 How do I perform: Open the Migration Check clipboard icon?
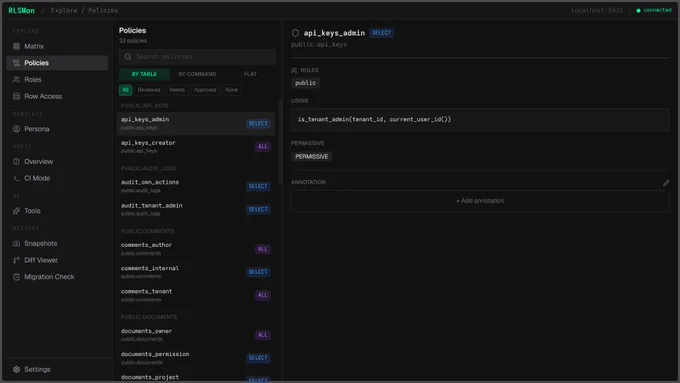pos(16,277)
